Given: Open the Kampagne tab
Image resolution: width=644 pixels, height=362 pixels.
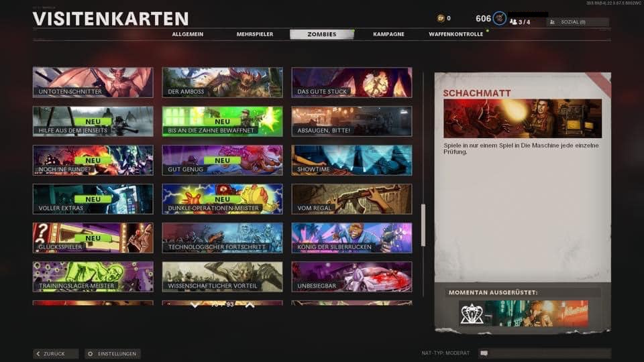Looking at the screenshot, I should (389, 34).
